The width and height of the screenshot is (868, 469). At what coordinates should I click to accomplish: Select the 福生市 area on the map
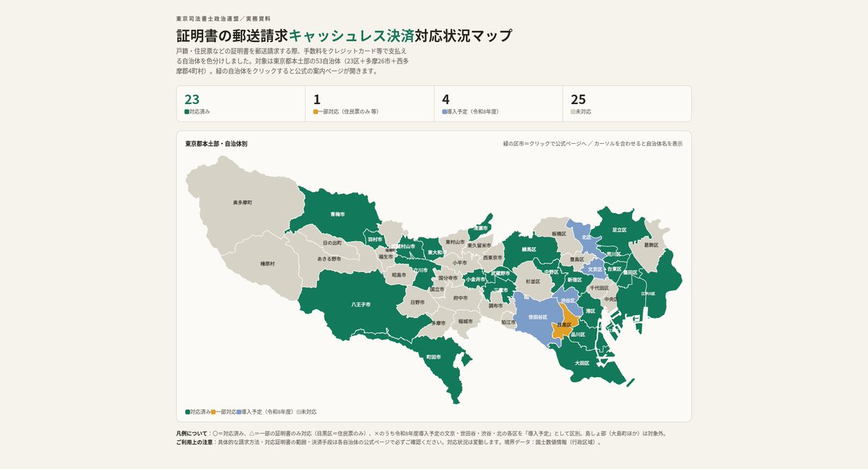pos(386,257)
